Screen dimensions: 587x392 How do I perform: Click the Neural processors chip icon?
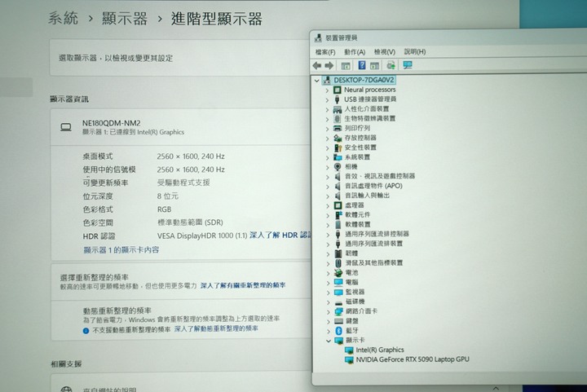[338, 90]
